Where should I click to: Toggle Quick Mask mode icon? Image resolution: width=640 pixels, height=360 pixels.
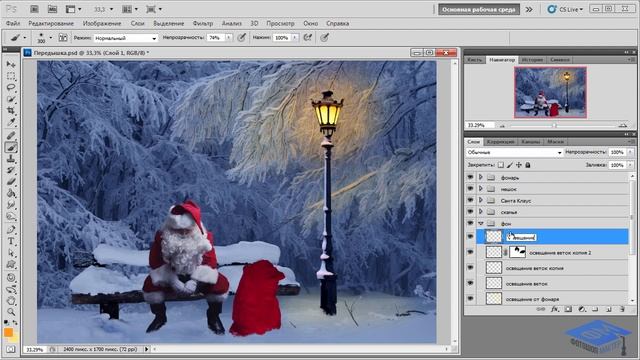[x=11, y=349]
